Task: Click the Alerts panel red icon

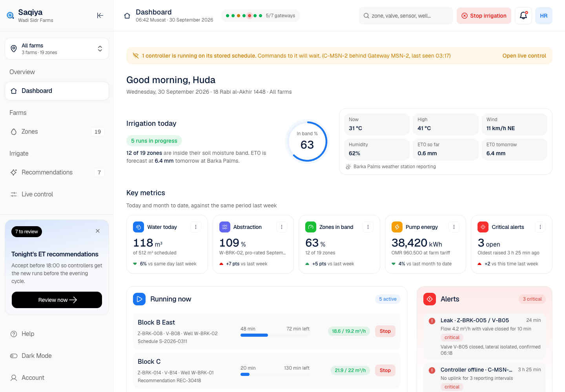Action: click(x=430, y=299)
